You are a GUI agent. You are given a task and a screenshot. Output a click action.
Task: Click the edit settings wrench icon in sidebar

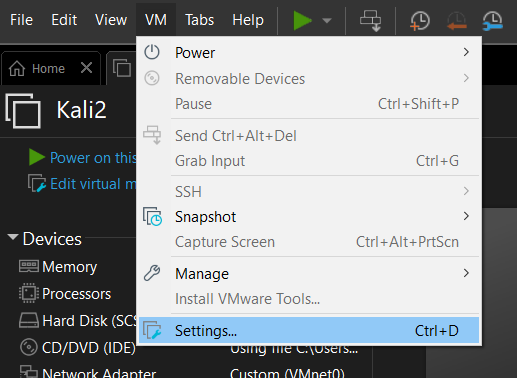(37, 183)
